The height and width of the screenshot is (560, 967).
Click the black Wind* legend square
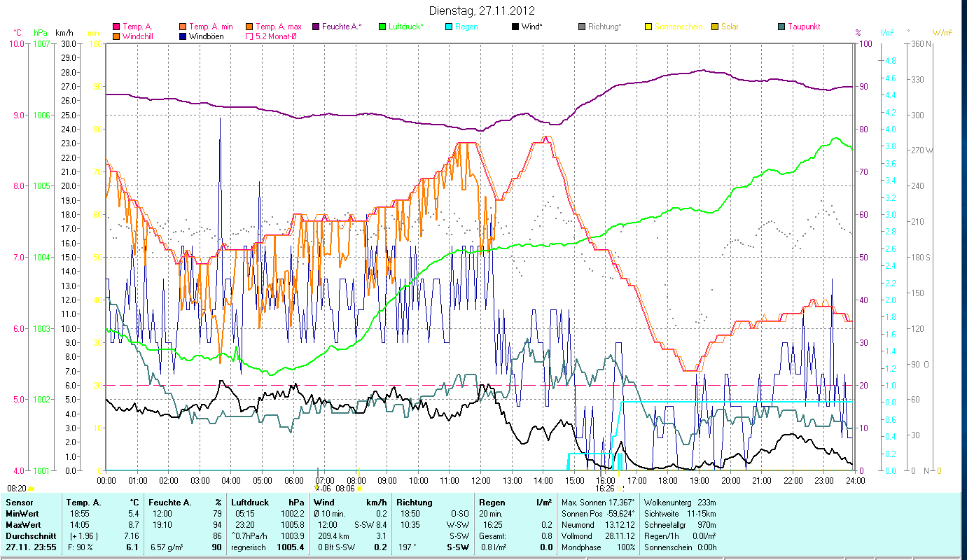pyautogui.click(x=515, y=27)
